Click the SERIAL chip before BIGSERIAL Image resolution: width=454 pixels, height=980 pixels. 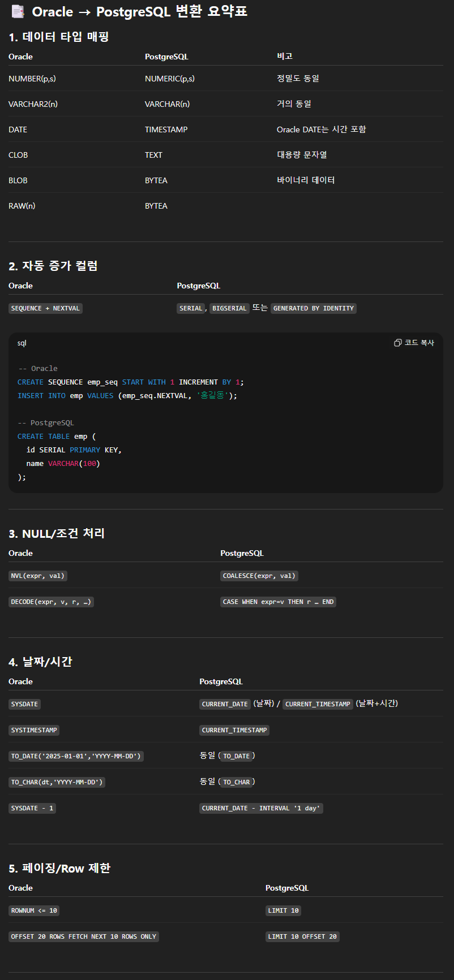point(191,308)
